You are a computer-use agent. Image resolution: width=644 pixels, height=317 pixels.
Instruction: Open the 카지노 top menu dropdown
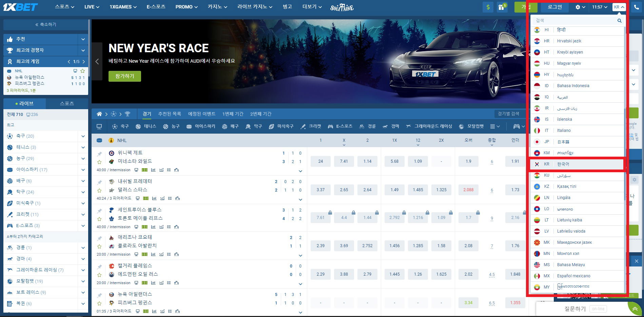click(217, 7)
